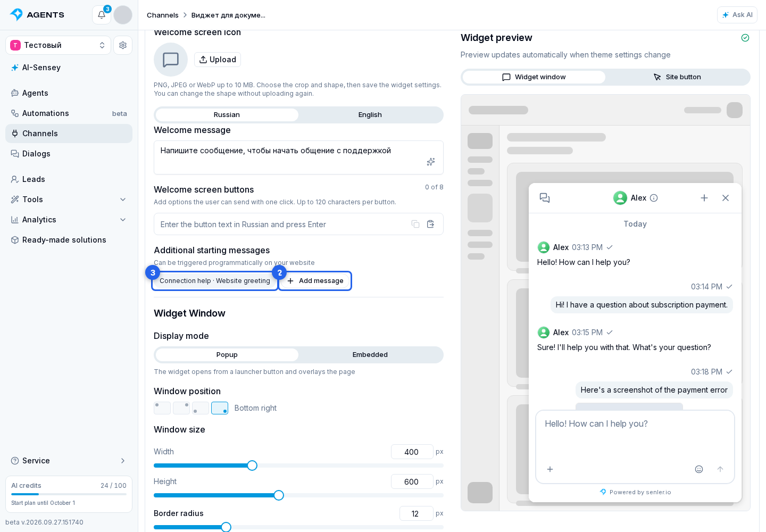Open the emoji picker in chat input

tap(699, 469)
